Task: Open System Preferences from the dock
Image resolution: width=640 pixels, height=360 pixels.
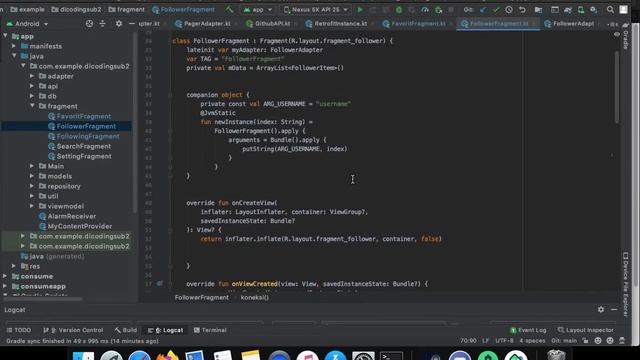Action: pos(363,355)
